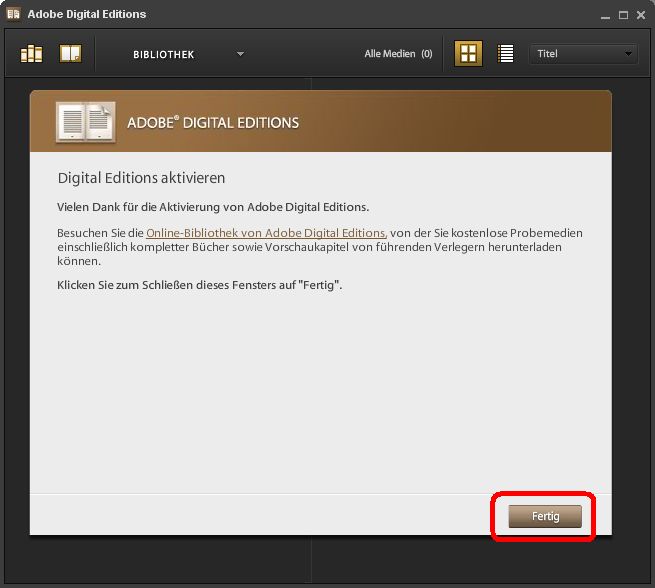Screen dimensions: 655x588
Task: Click the Titel dropdown arrow
Action: [628, 54]
